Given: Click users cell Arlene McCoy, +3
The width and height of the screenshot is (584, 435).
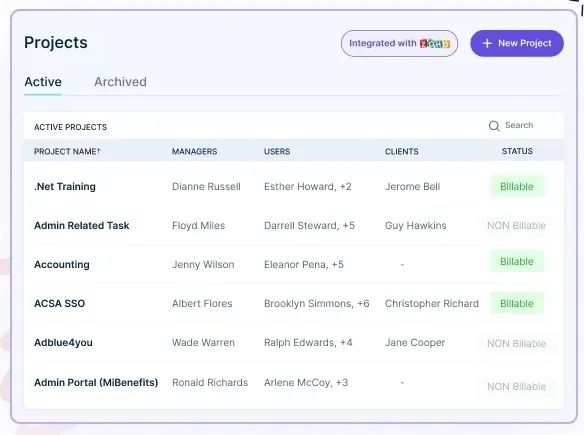Looking at the screenshot, I should [306, 382].
